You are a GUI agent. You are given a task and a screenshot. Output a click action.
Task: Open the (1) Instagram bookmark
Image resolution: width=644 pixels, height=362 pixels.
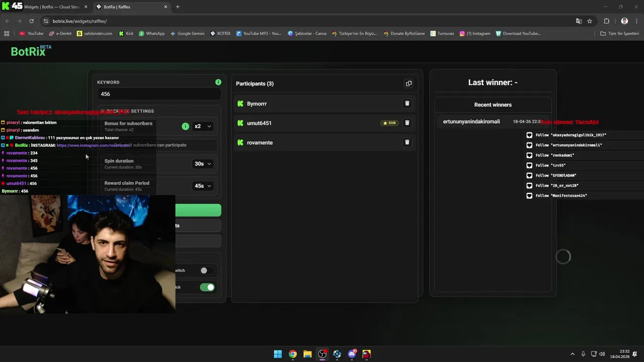[474, 34]
